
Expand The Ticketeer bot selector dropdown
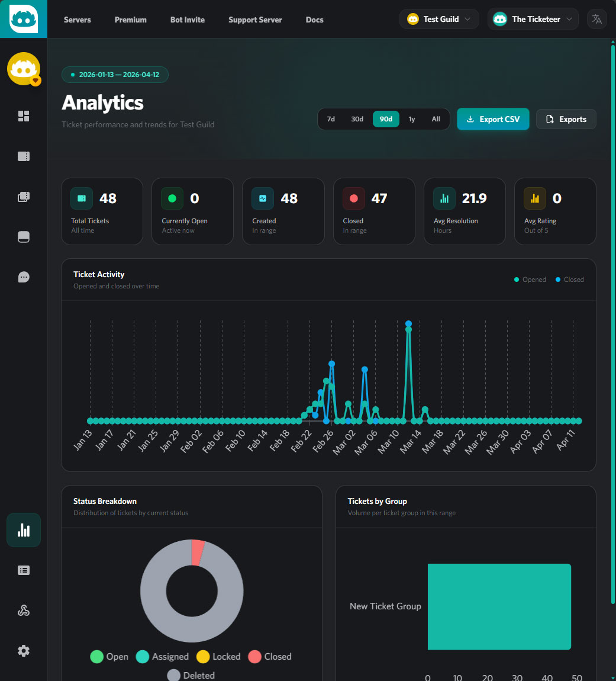(532, 18)
